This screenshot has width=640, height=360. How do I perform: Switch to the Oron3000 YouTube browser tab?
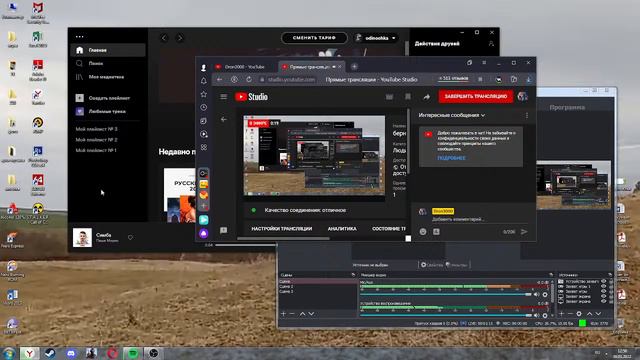click(x=244, y=67)
